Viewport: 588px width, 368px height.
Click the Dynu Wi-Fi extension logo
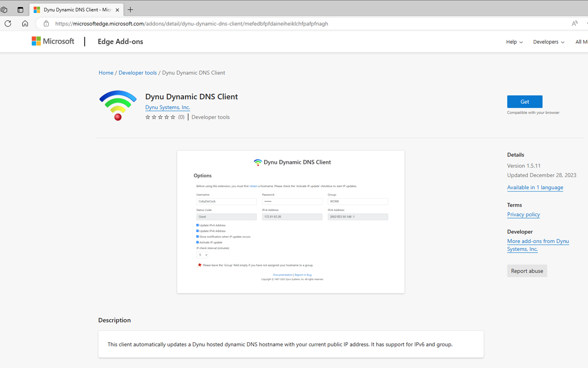(x=118, y=105)
